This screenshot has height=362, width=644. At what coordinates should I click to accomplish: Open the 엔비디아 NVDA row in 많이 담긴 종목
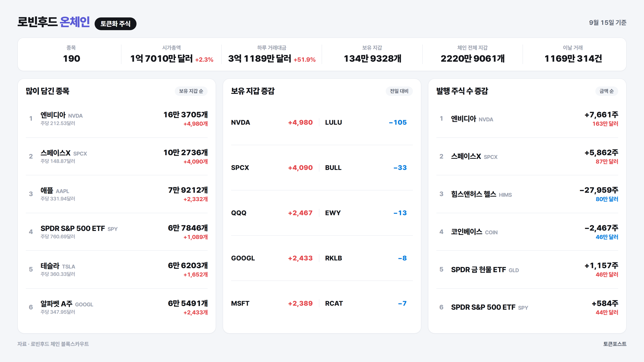pyautogui.click(x=117, y=119)
